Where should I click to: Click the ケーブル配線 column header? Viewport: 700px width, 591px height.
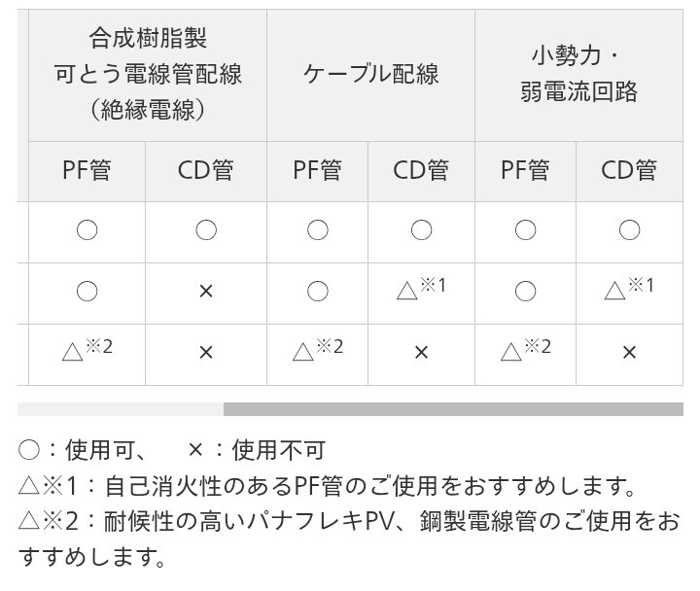tap(370, 74)
